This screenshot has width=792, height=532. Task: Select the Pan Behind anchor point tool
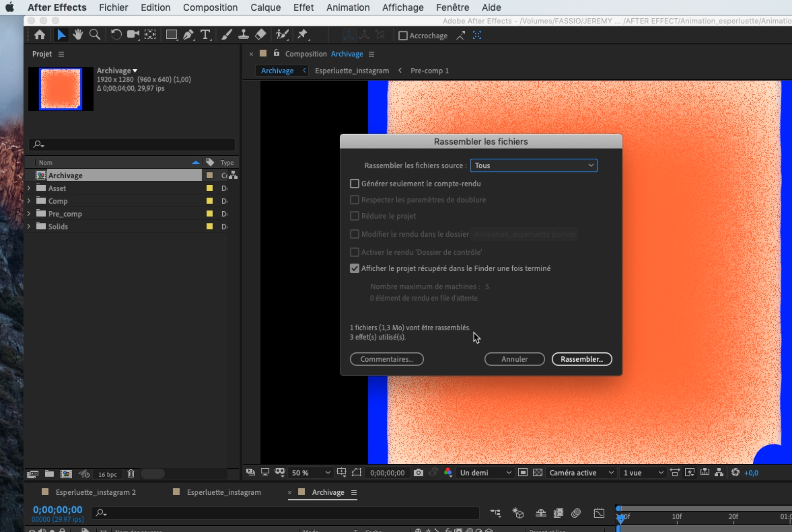tap(150, 35)
